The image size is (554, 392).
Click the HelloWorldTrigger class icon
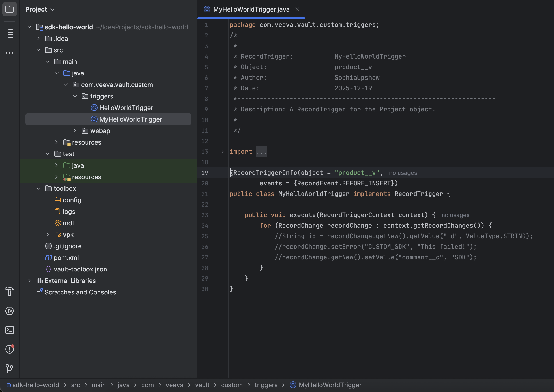click(x=94, y=108)
